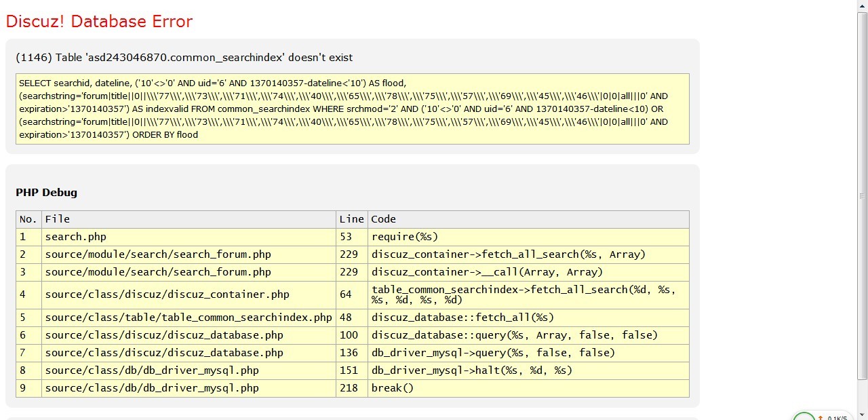Image resolution: width=868 pixels, height=420 pixels.
Task: Select db_driver_mysql.php file cell in row 9
Action: pyautogui.click(x=189, y=388)
